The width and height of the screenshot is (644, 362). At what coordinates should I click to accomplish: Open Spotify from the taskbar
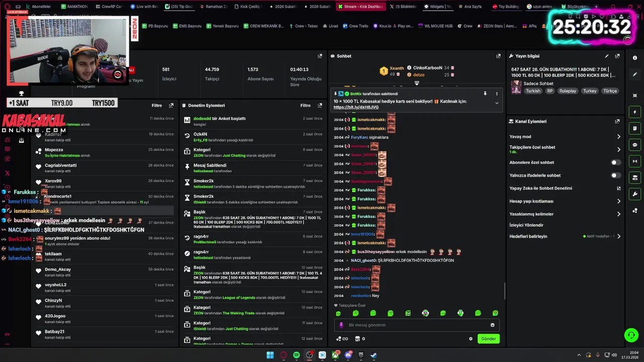click(296, 355)
